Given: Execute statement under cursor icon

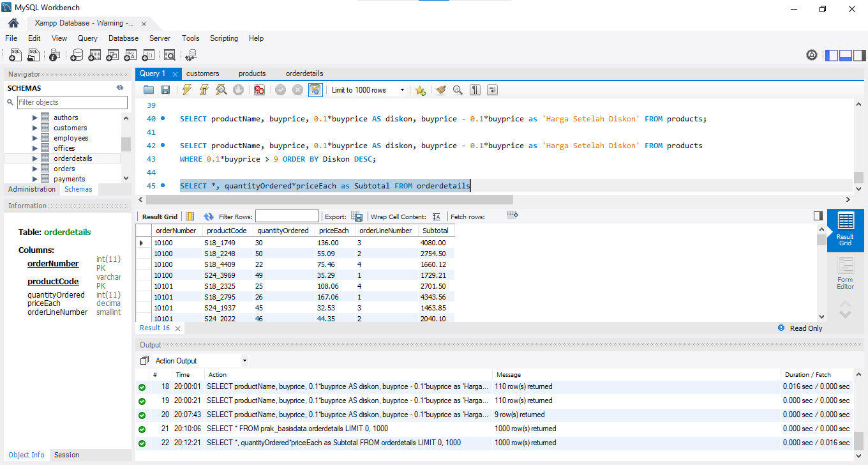Looking at the screenshot, I should click(204, 90).
